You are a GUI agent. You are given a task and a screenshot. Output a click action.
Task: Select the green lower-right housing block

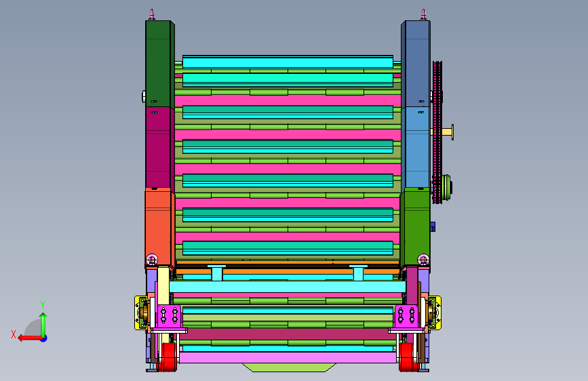(415, 227)
